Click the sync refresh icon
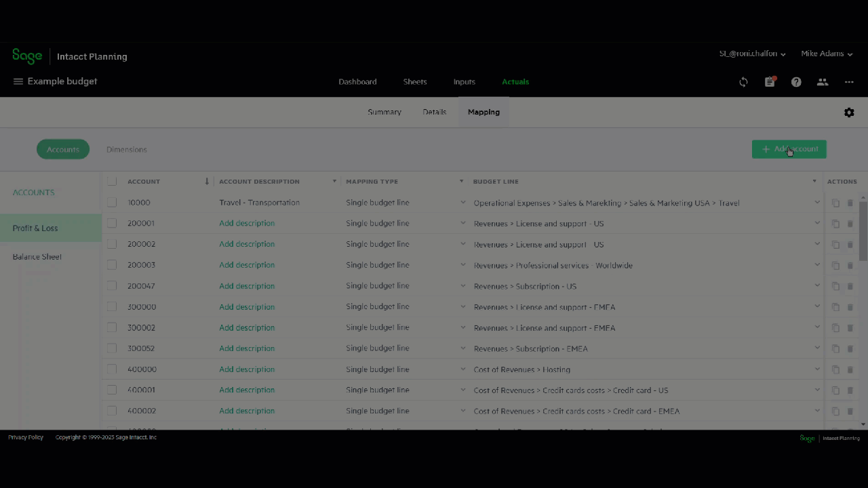868x488 pixels. point(744,82)
